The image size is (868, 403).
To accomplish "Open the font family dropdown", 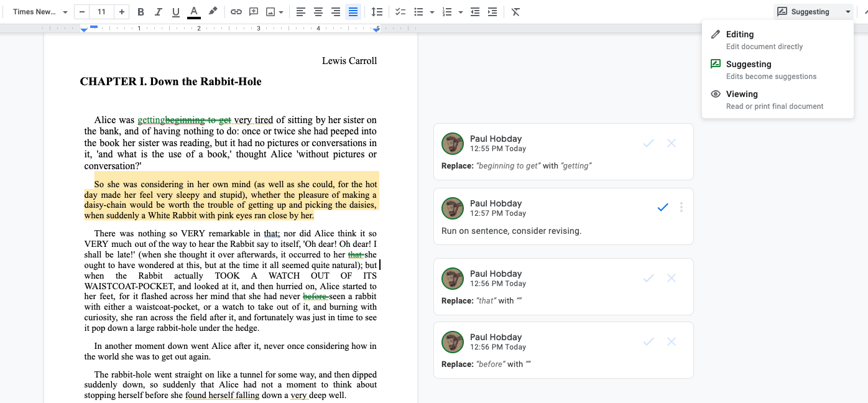I will pos(37,11).
